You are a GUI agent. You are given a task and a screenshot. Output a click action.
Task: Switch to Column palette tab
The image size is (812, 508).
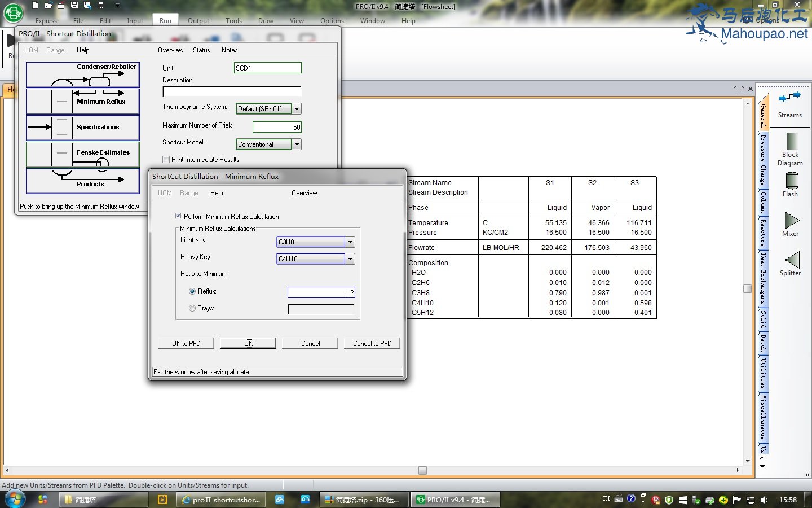click(763, 202)
